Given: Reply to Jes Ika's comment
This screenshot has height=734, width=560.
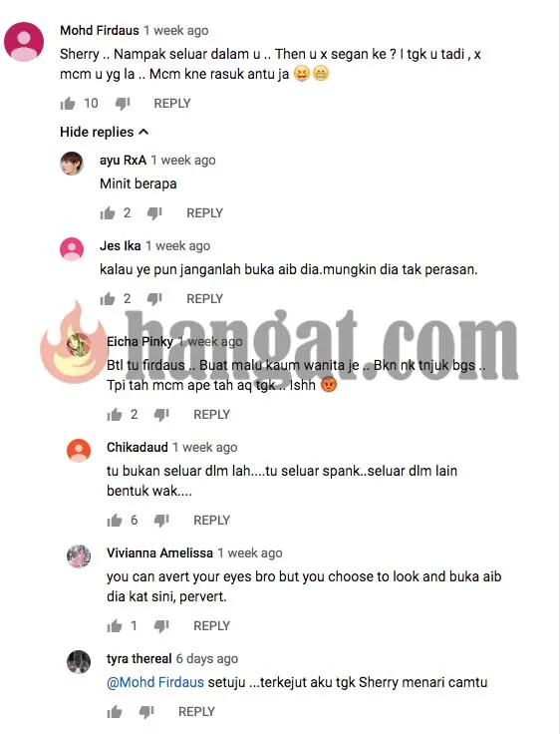Looking at the screenshot, I should click(204, 298).
